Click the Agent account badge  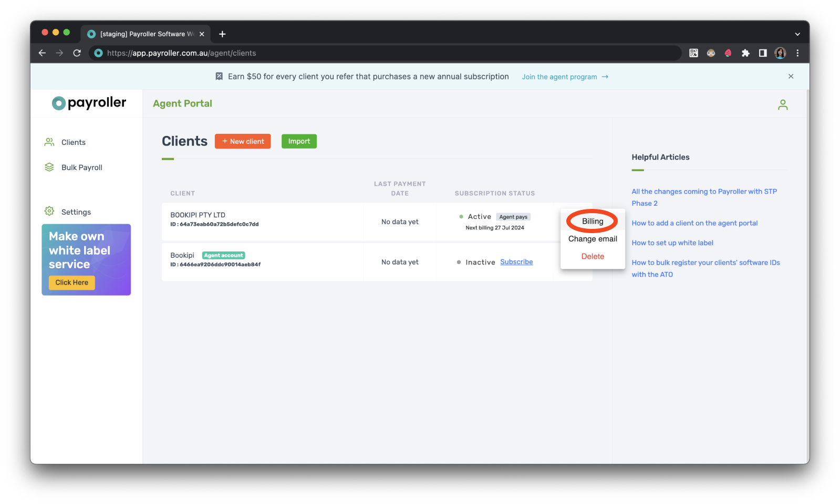223,256
